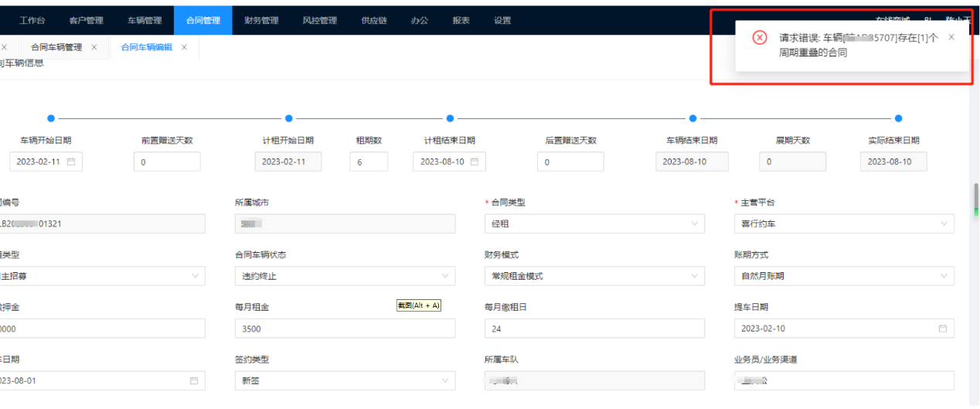Viewport: 980px width, 409px height.
Task: Select the 合同管理 menu
Action: click(203, 21)
